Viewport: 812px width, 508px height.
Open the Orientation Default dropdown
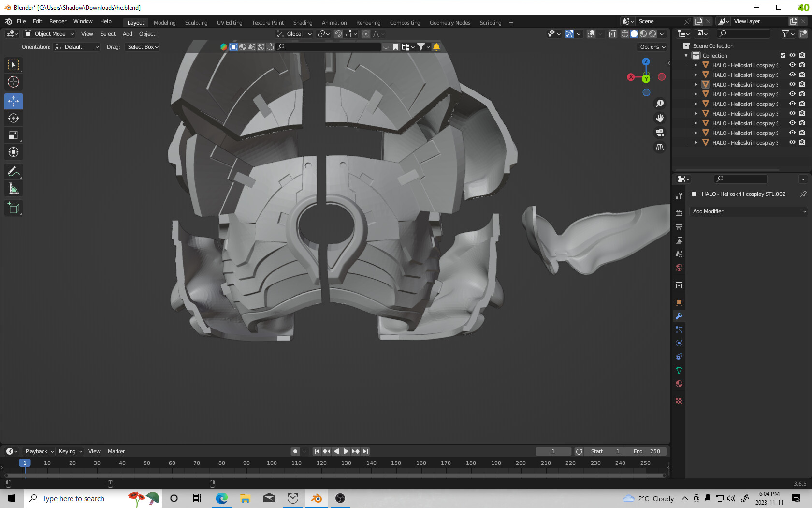pos(77,47)
